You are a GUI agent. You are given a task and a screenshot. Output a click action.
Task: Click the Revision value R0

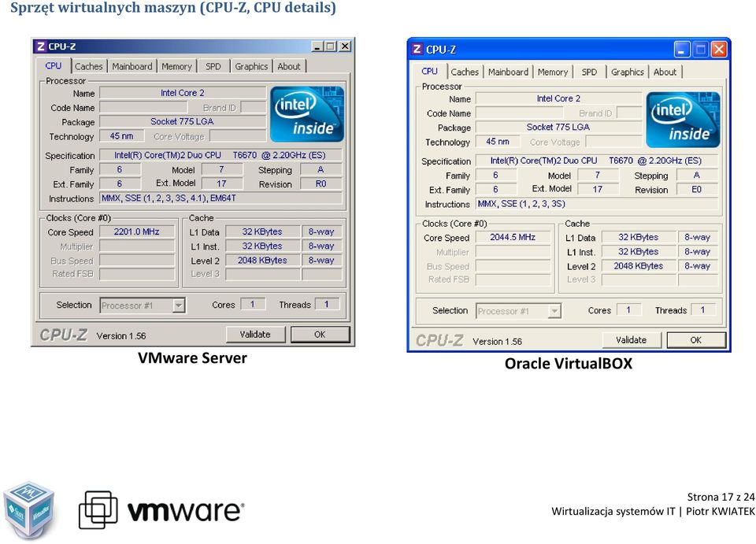click(321, 183)
